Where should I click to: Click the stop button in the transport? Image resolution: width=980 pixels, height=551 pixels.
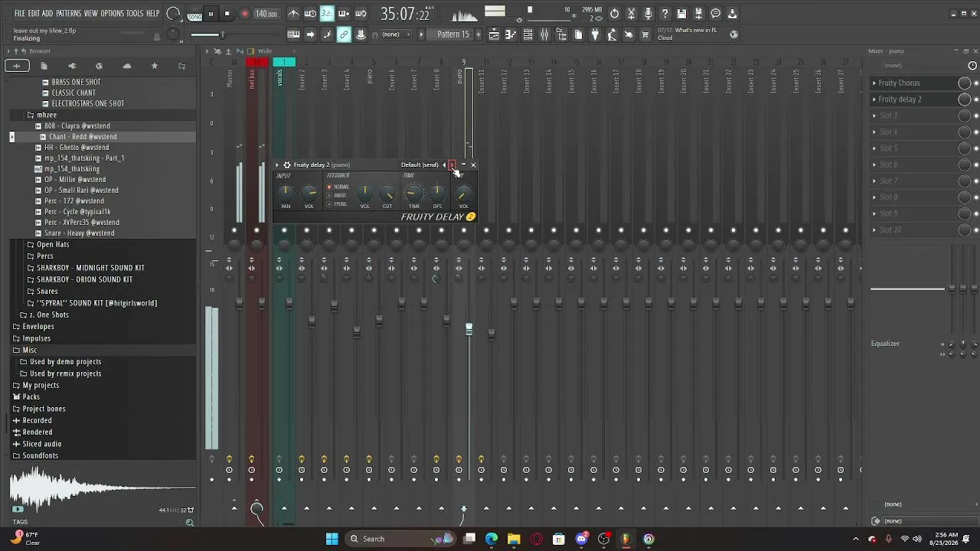tap(227, 14)
